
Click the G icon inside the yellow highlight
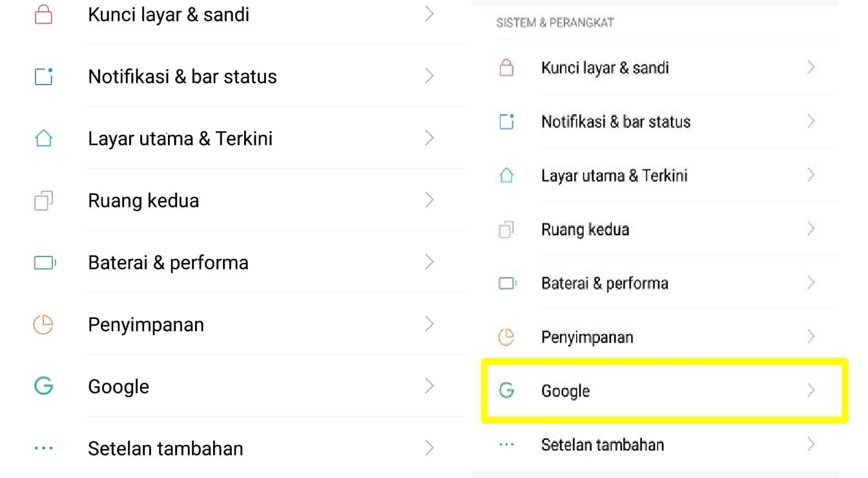[506, 391]
